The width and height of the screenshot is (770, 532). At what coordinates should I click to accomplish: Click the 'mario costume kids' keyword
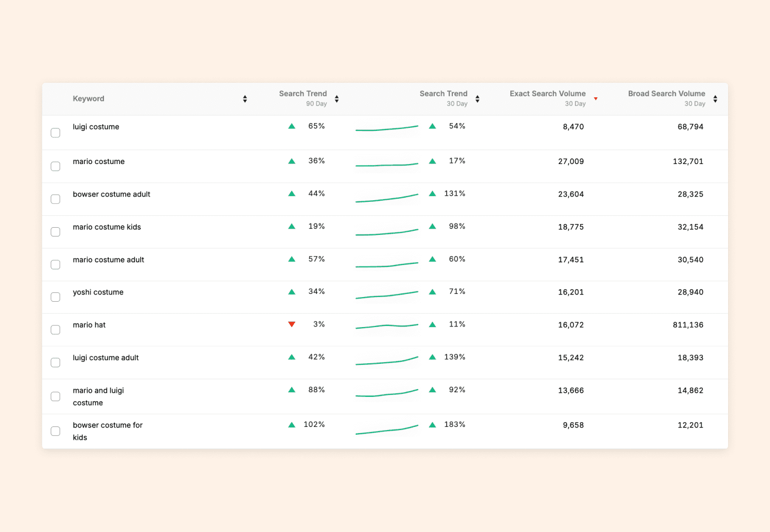[107, 227]
